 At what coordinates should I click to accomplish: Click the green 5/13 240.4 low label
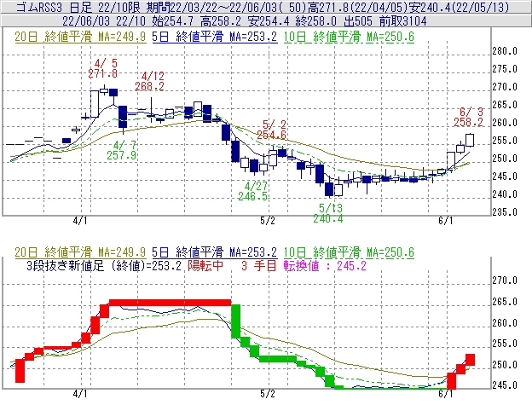328,213
